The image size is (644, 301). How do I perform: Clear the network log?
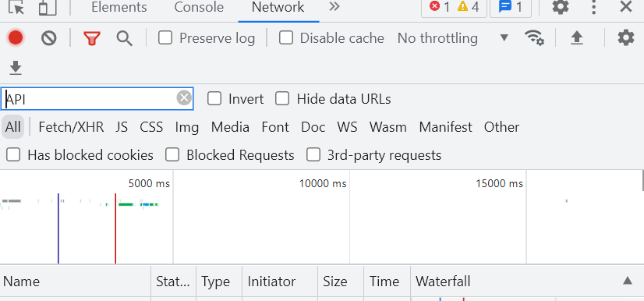(49, 39)
